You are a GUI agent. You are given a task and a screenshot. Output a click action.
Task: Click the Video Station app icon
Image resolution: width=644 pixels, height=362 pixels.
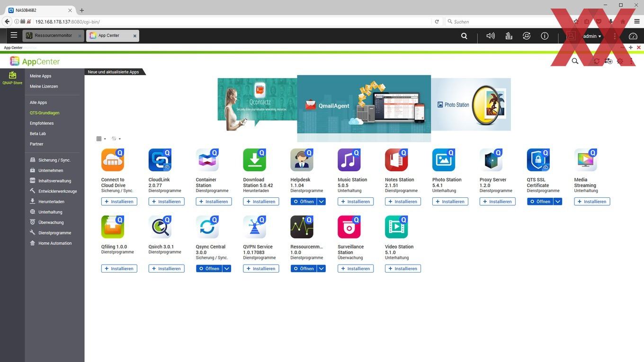click(x=396, y=227)
